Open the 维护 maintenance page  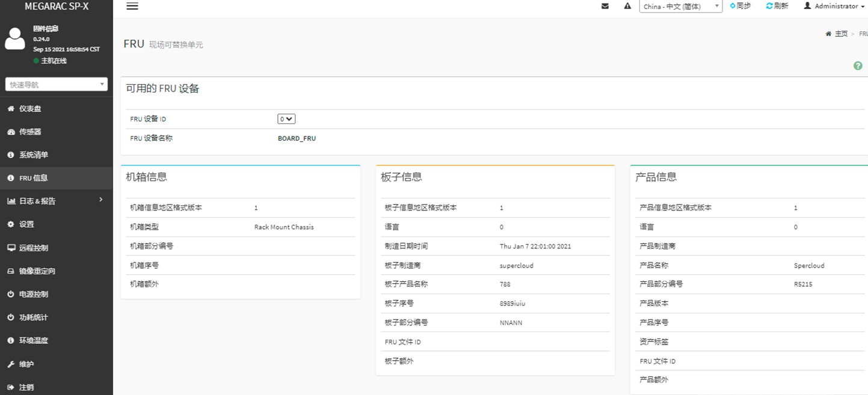[26, 364]
